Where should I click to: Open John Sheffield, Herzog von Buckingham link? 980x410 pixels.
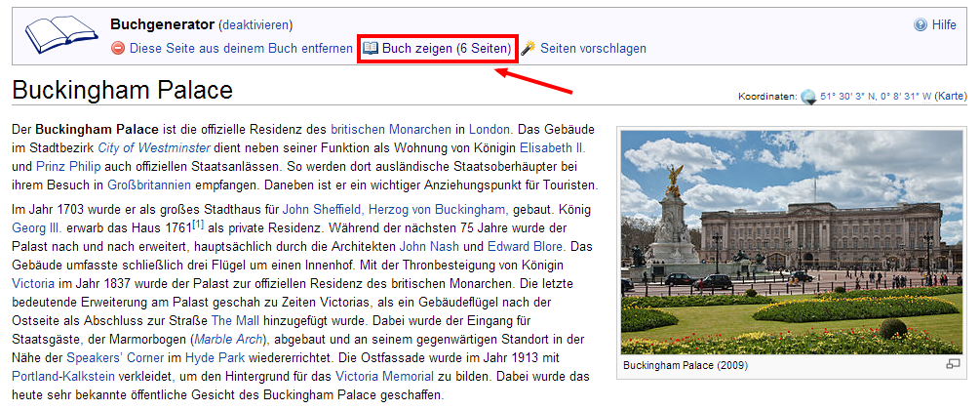[x=393, y=209]
